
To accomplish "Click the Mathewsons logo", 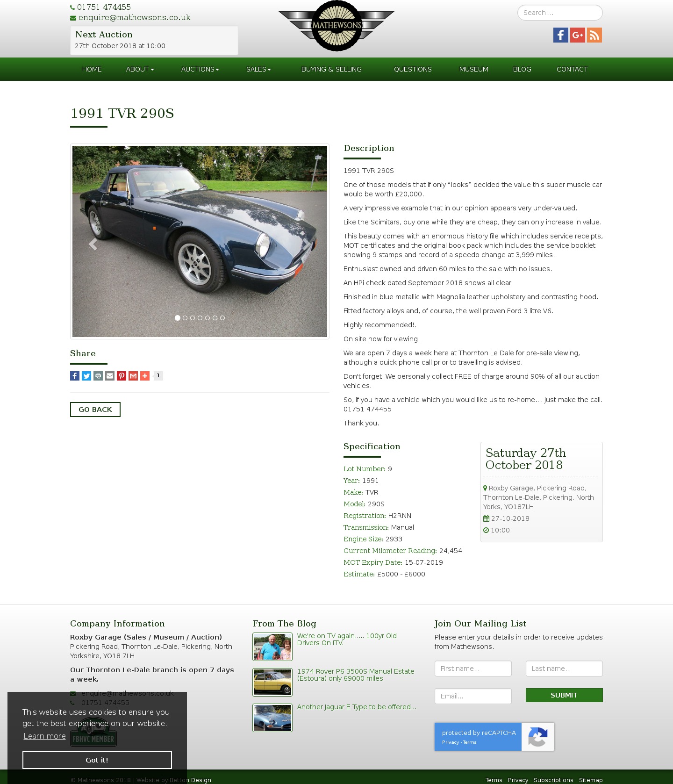I will pos(336,26).
